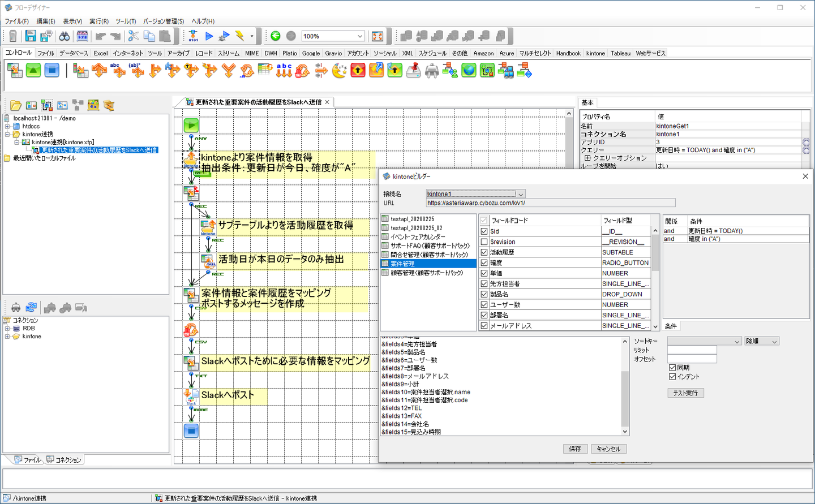
Task: Click the テスト実行 button
Action: tap(685, 393)
